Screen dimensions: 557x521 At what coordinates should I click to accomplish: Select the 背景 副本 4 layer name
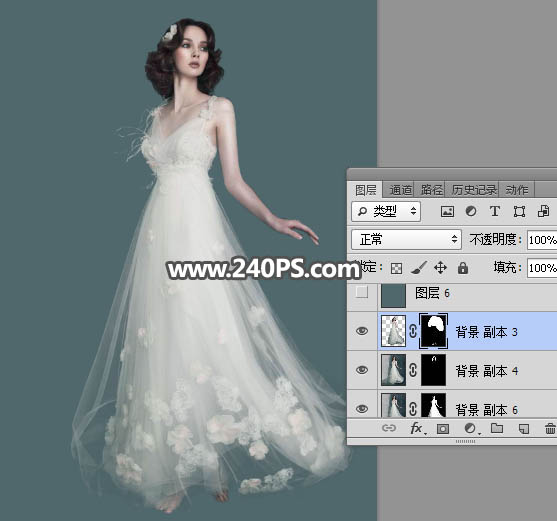(487, 371)
